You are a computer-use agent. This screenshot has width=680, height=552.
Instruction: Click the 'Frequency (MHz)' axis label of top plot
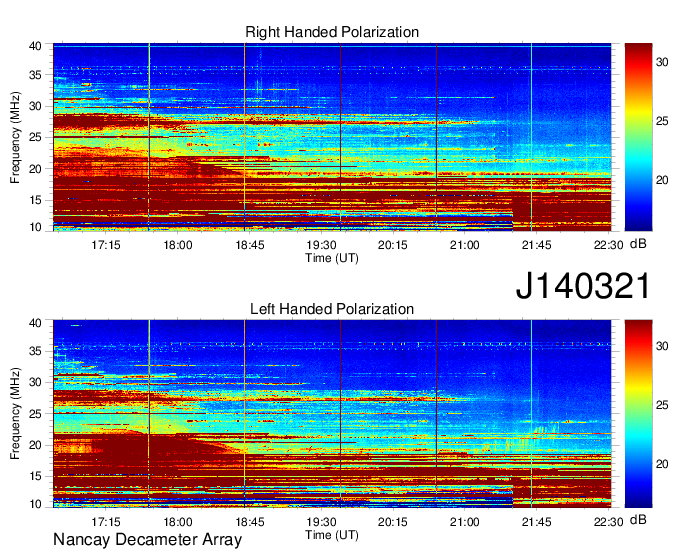[15, 137]
